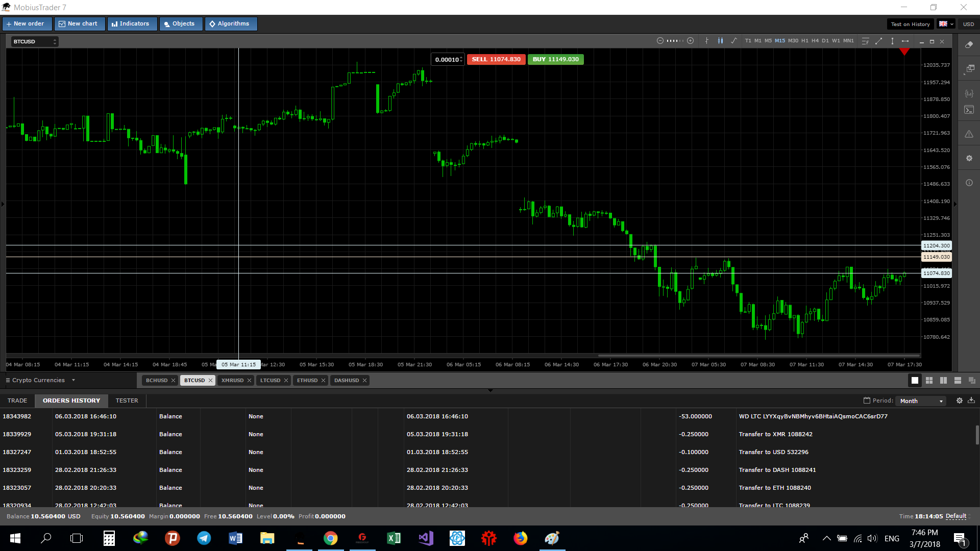Switch timeframe to M30
The height and width of the screenshot is (551, 980).
point(793,41)
